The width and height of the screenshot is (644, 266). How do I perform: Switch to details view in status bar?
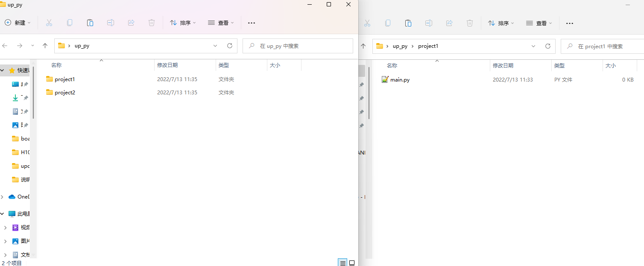tap(342, 263)
